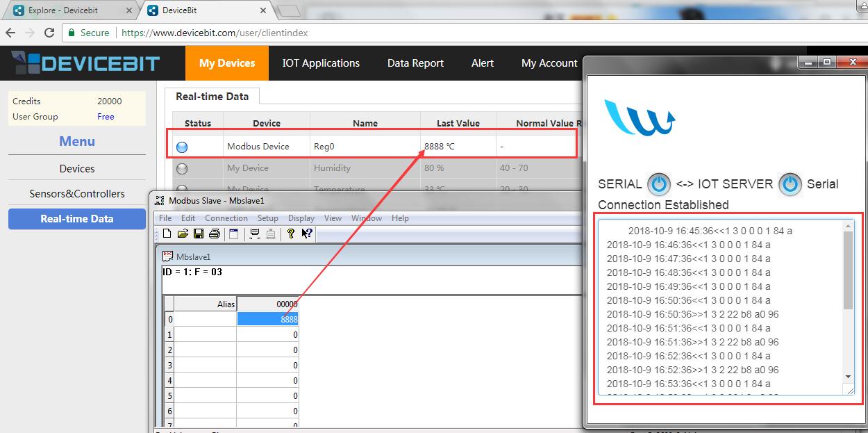
Task: Open Data Report navigation tab
Action: pos(415,63)
